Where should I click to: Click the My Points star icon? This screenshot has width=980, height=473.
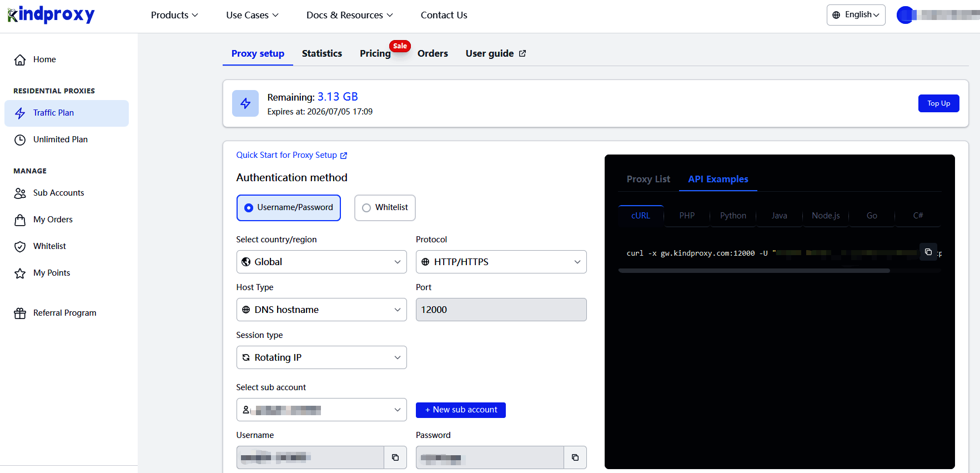[x=20, y=273]
